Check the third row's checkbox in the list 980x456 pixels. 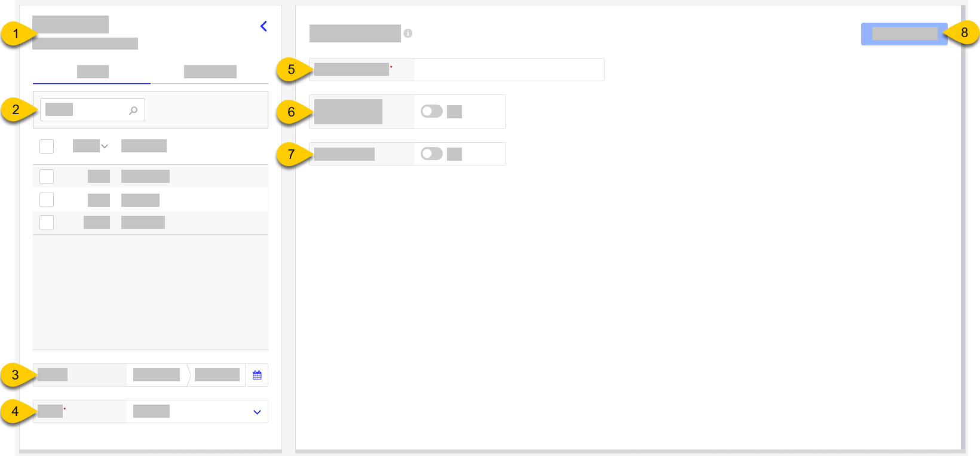46,222
